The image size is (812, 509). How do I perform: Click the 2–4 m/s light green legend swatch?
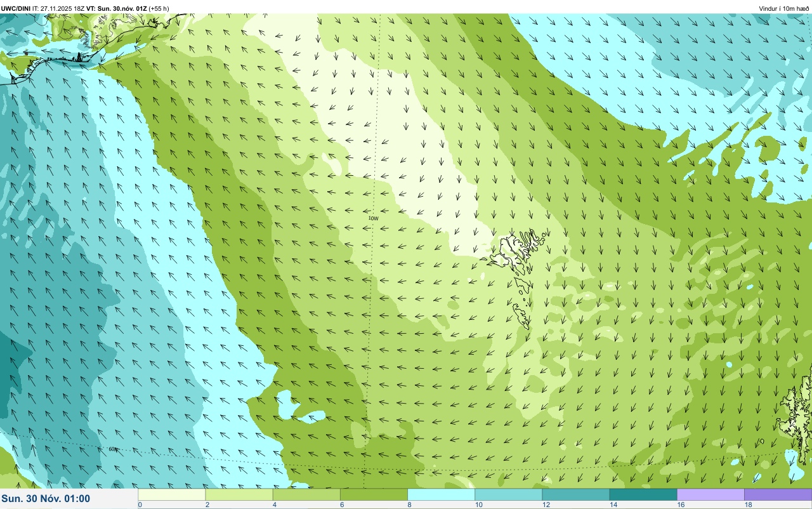[x=239, y=494]
